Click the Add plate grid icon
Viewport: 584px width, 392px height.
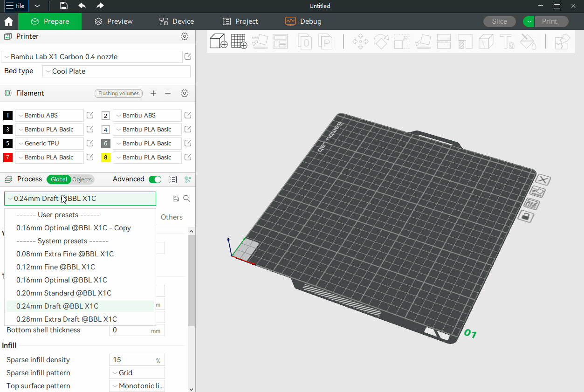[x=239, y=41]
